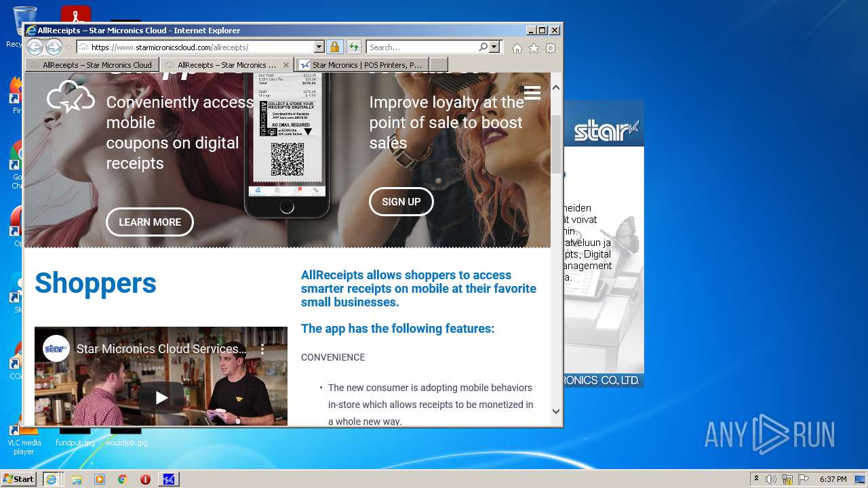Open the IE Home icon
This screenshot has width=868, height=488.
pyautogui.click(x=517, y=48)
